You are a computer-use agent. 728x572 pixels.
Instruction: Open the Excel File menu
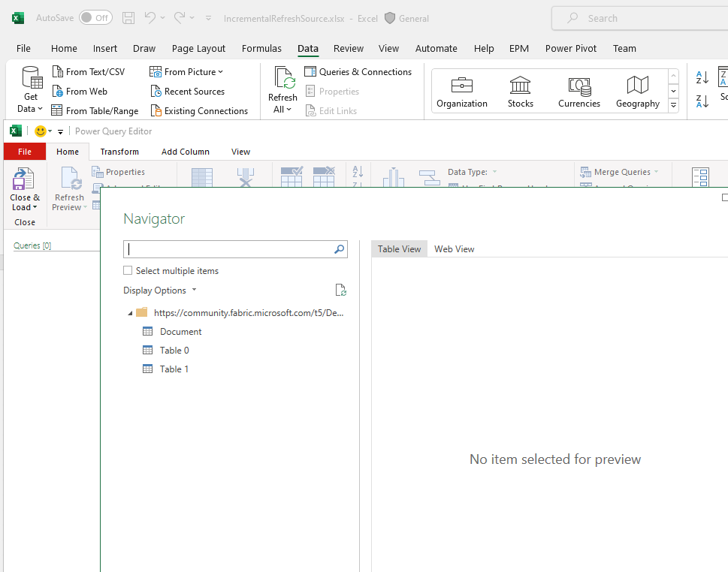[x=23, y=48]
